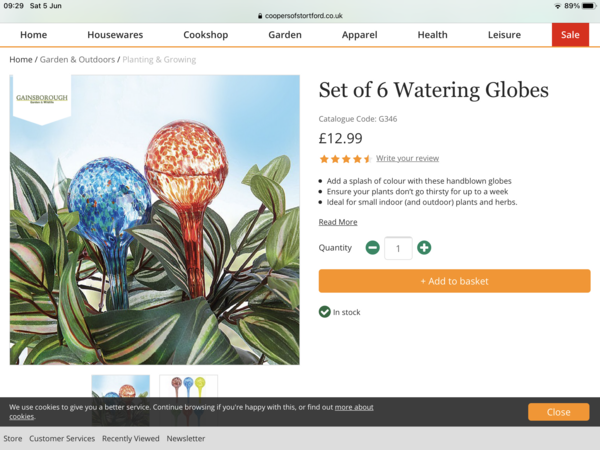Viewport: 600px width, 450px height.
Task: Select the Garden menu tab
Action: (x=285, y=35)
